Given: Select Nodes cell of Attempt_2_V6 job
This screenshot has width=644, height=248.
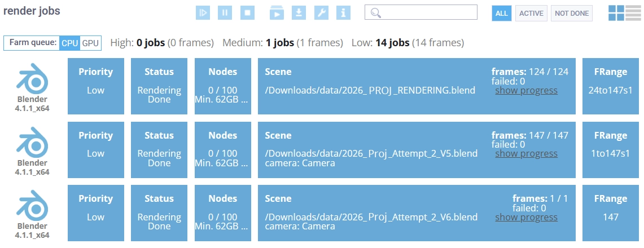Looking at the screenshot, I should [222, 212].
